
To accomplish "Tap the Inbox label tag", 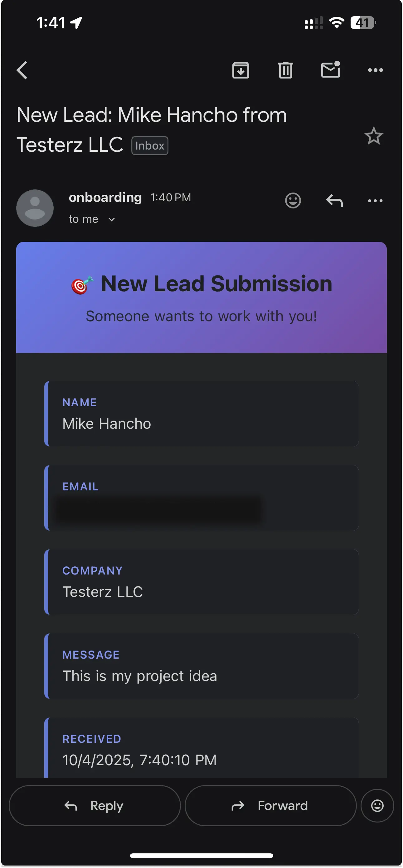I will pos(150,146).
